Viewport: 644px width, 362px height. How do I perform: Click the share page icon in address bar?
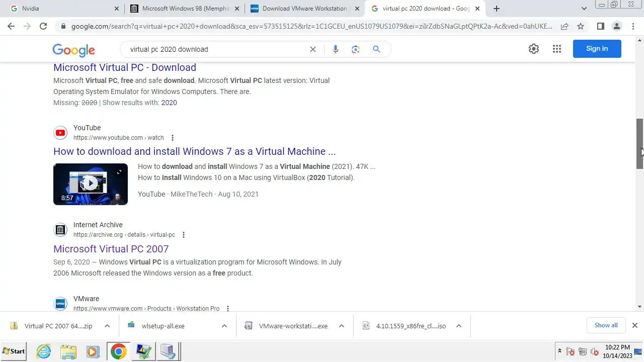pyautogui.click(x=565, y=26)
